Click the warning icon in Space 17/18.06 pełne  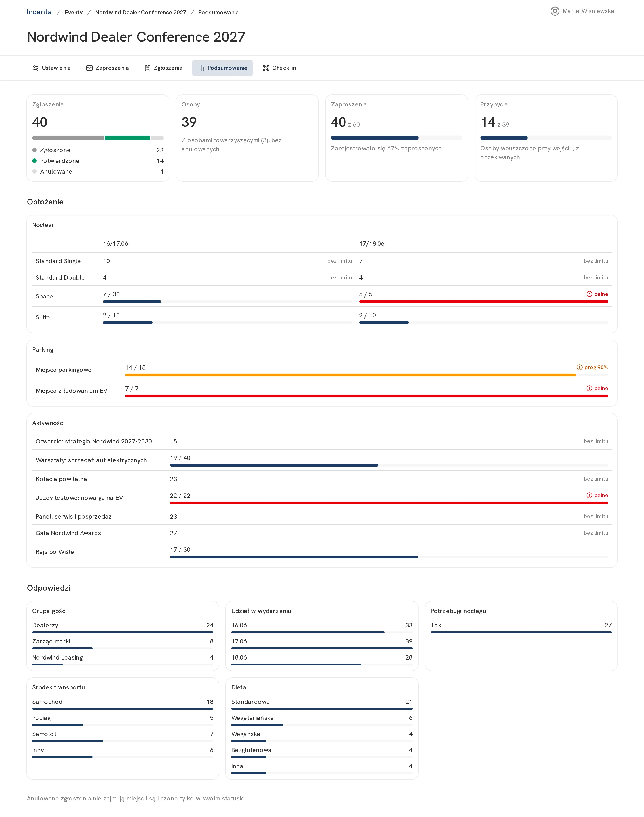tap(589, 294)
